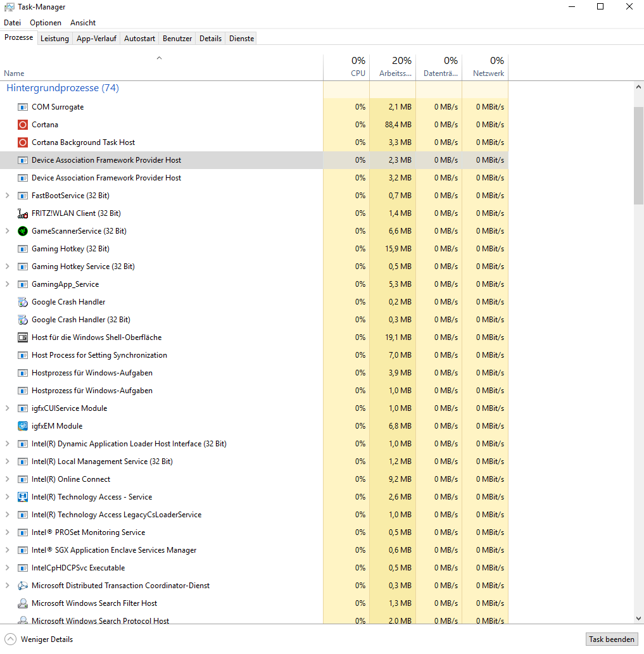Click the Weniger Details arrow icon

tap(10, 639)
